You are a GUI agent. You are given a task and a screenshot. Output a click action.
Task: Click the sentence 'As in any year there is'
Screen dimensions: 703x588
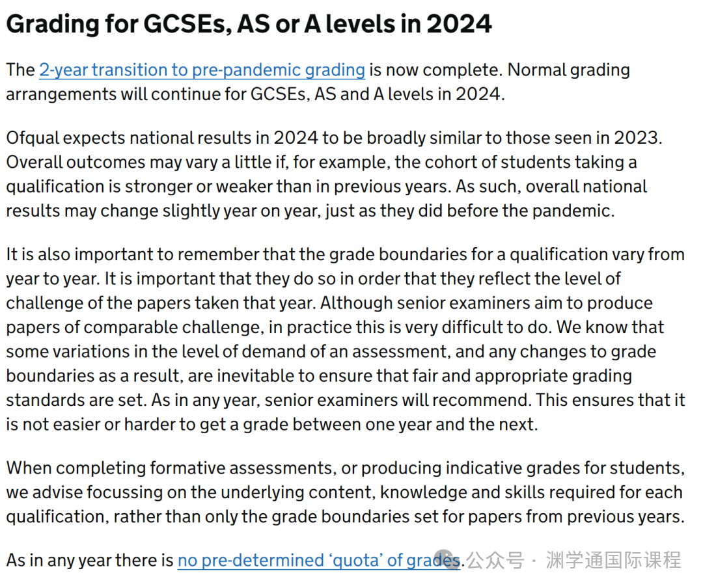(x=90, y=560)
